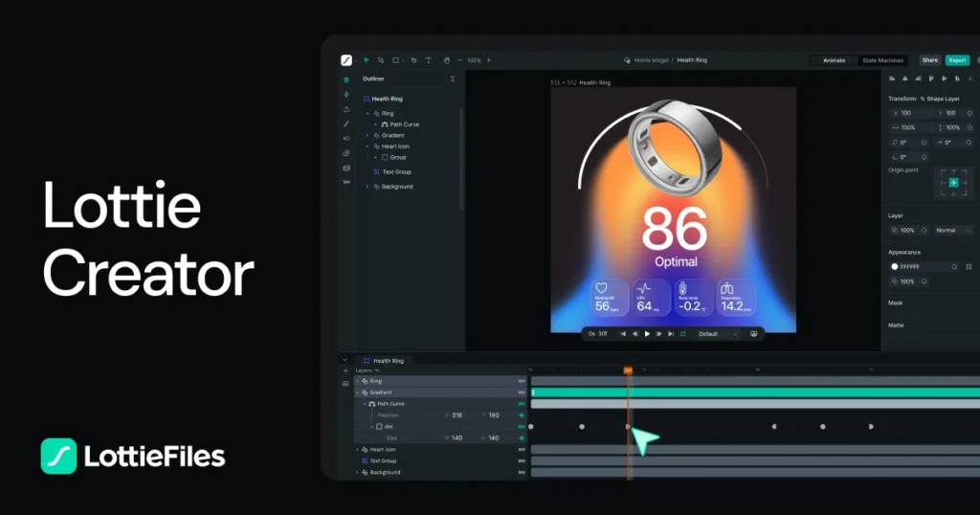Screen dimensions: 980x515
Task: Click the Export button
Action: pos(957,60)
